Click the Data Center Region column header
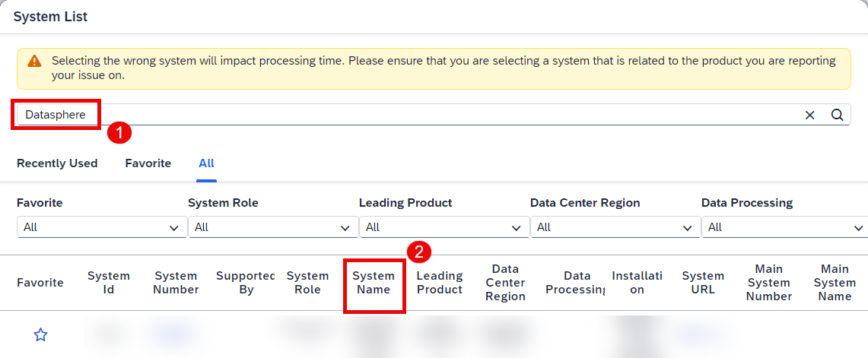Viewport: 868px width, 358px height. [x=505, y=283]
